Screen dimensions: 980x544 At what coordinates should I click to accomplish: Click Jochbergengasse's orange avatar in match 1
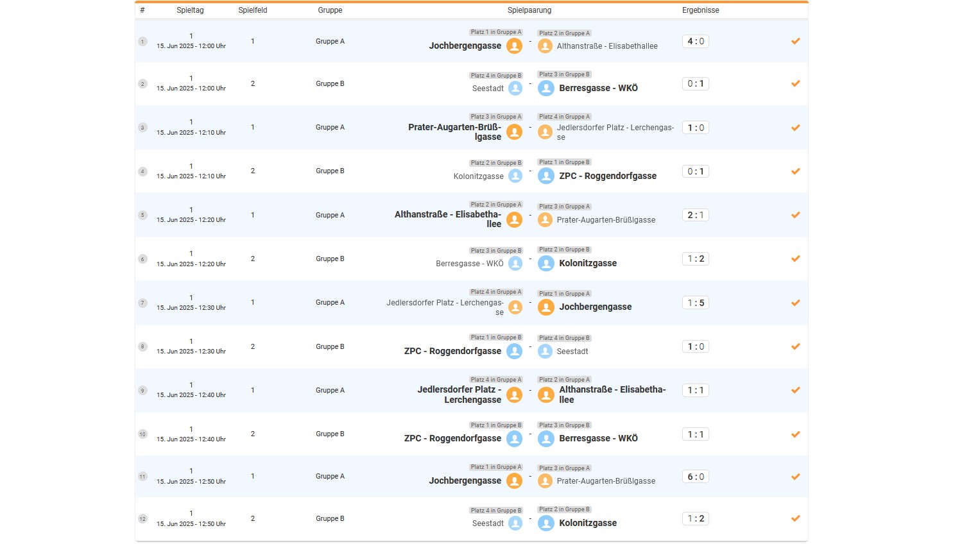coord(514,46)
